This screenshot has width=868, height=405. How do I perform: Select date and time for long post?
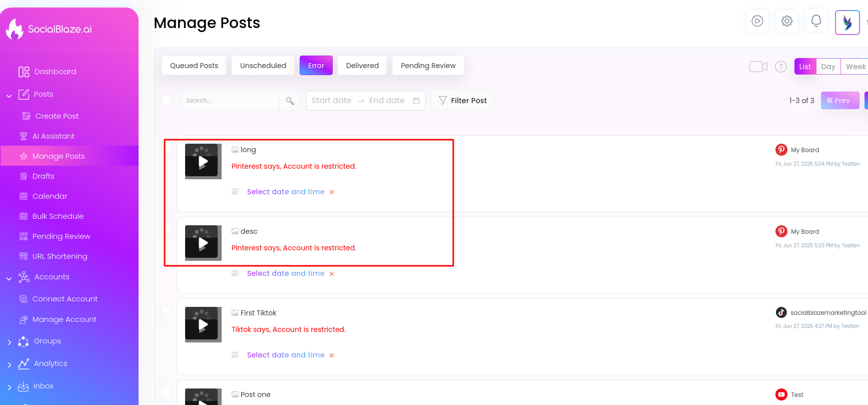[286, 192]
